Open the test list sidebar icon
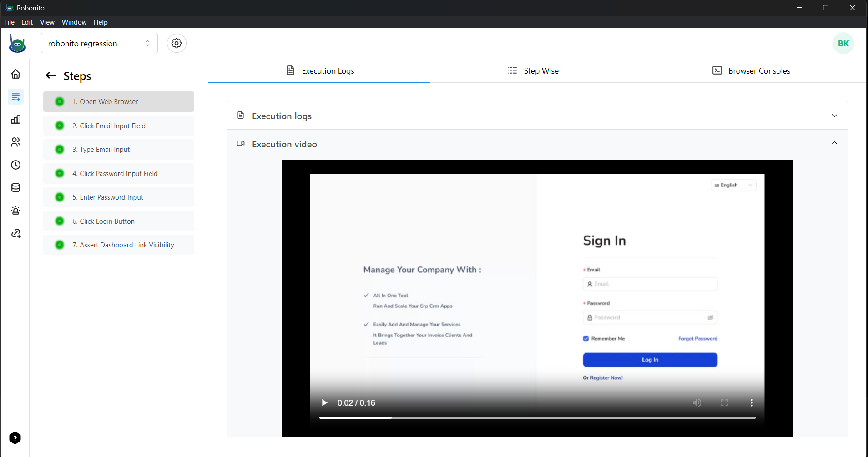 pyautogui.click(x=16, y=96)
